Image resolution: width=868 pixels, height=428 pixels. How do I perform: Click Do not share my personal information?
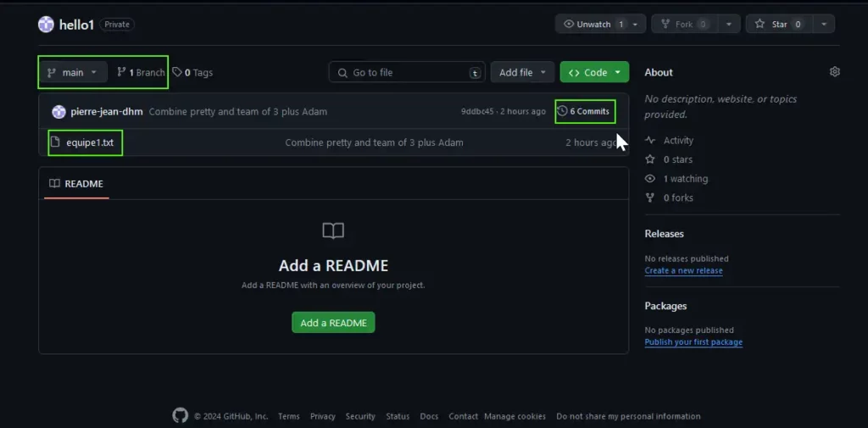(x=628, y=416)
